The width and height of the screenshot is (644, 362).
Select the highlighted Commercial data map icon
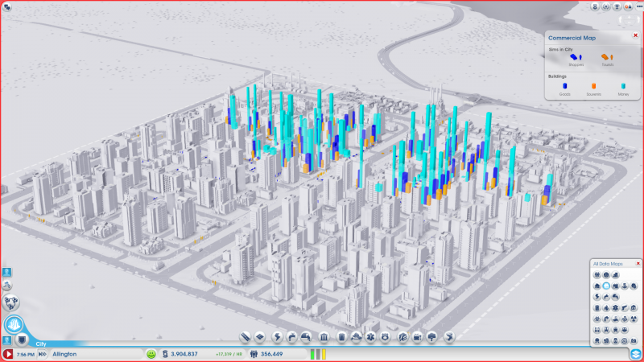(x=606, y=286)
